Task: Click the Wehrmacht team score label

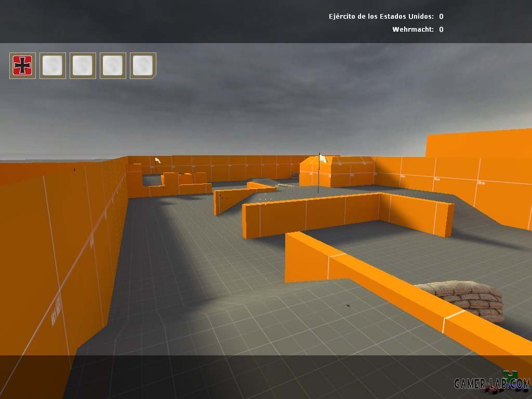Action: [413, 30]
